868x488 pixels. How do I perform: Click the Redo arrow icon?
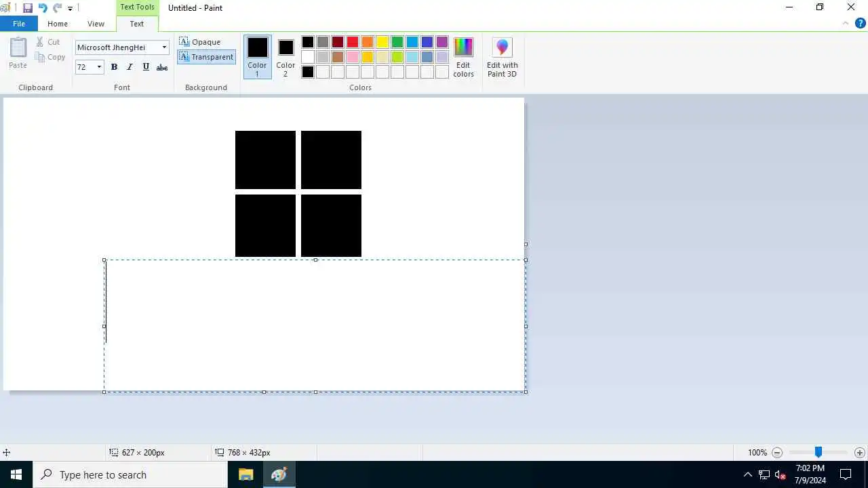[58, 8]
